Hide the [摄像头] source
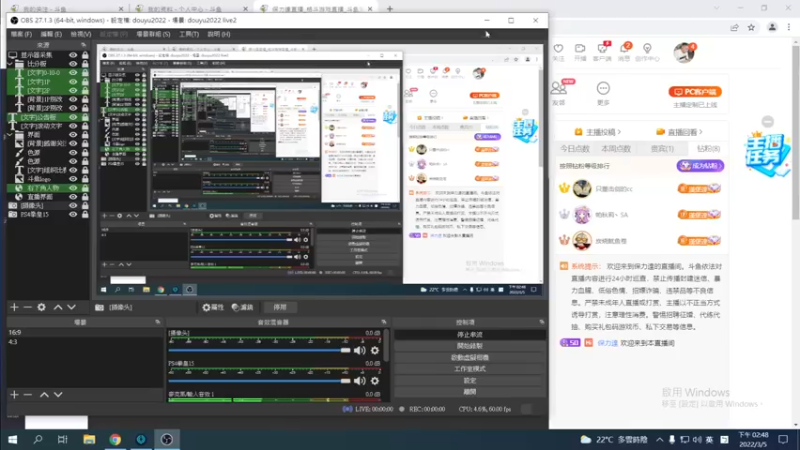 click(73, 206)
